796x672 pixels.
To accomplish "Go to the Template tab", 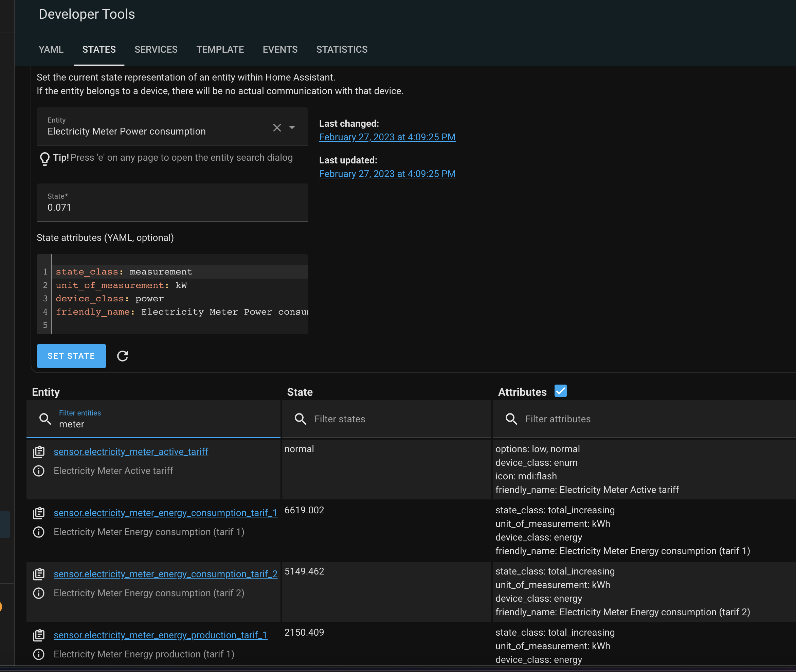I will (220, 50).
